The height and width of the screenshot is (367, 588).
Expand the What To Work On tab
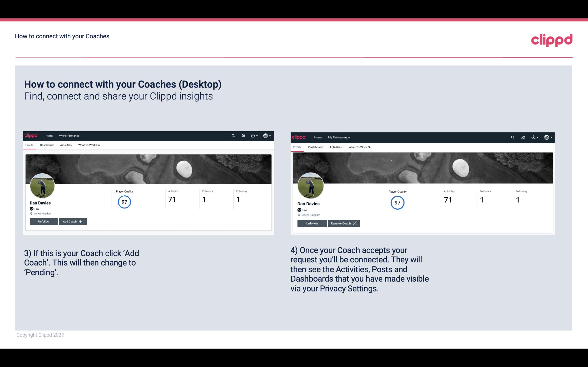point(88,145)
